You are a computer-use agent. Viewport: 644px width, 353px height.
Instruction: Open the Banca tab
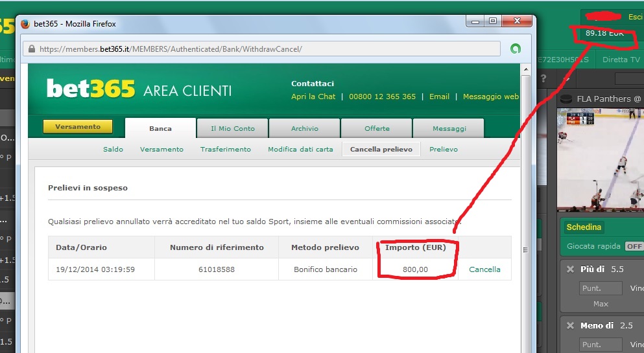161,128
